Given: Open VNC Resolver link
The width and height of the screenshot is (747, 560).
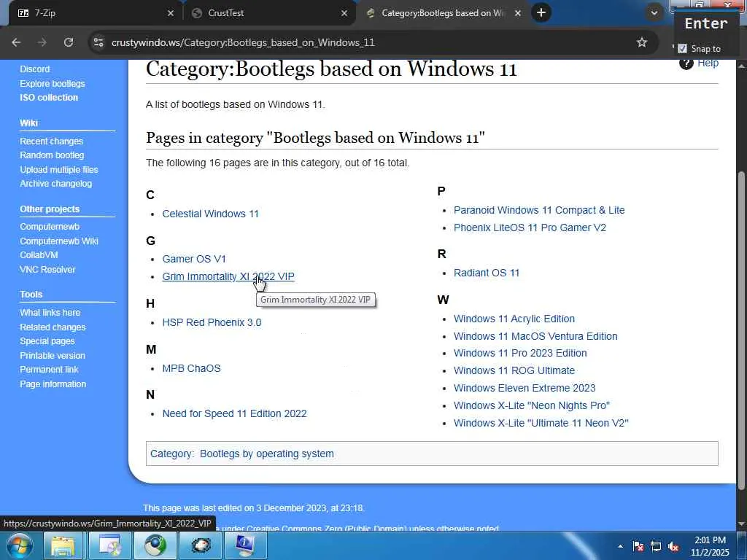Looking at the screenshot, I should point(47,270).
